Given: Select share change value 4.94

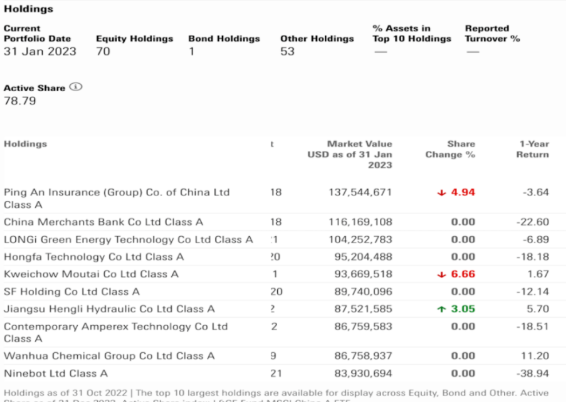Looking at the screenshot, I should point(463,192).
